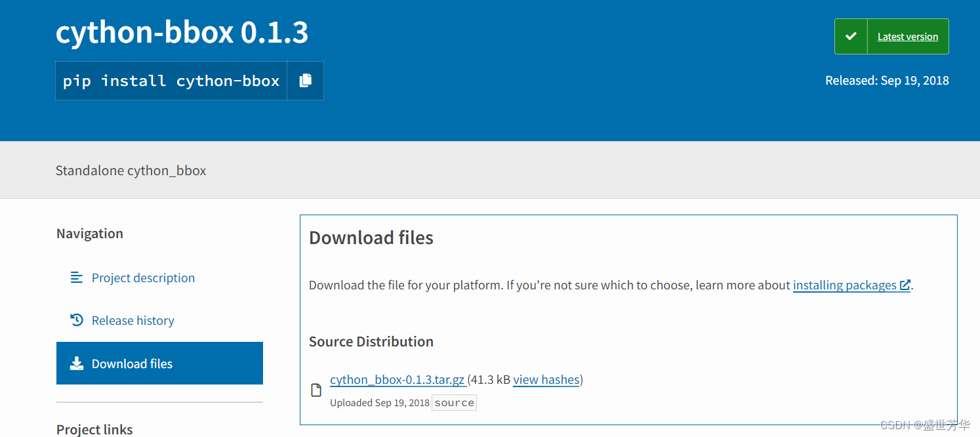This screenshot has width=980, height=437.
Task: Click the source tag label
Action: click(454, 402)
